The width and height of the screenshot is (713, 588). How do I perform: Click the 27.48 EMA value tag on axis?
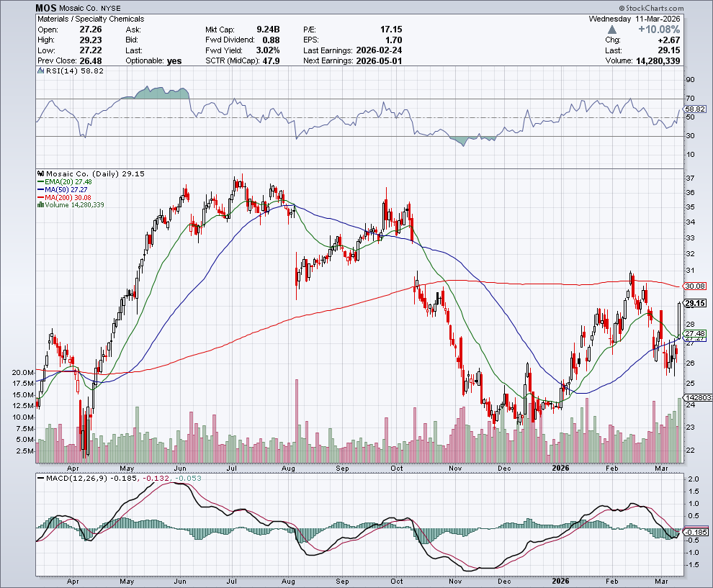tap(695, 333)
